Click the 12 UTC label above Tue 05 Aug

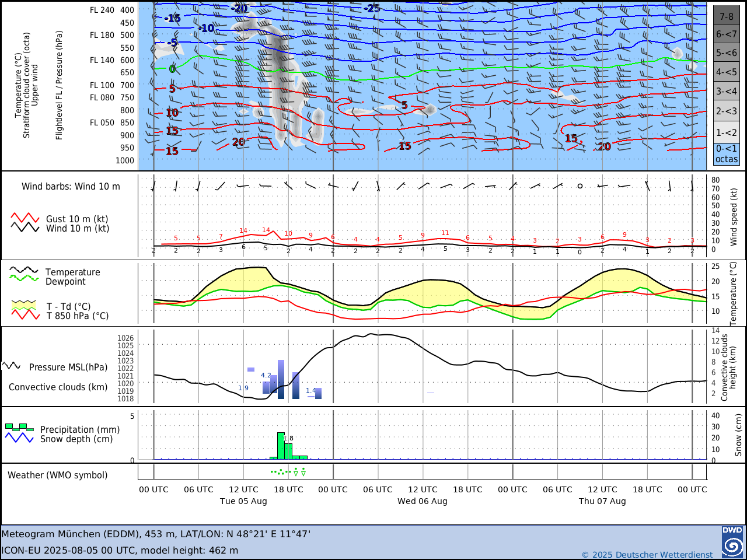[243, 489]
